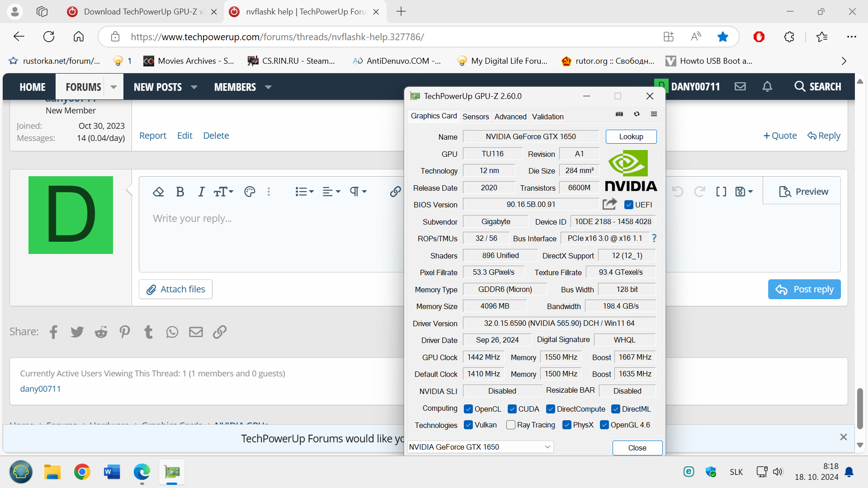This screenshot has width=868, height=488.
Task: Open Word from the taskbar
Action: [x=112, y=472]
